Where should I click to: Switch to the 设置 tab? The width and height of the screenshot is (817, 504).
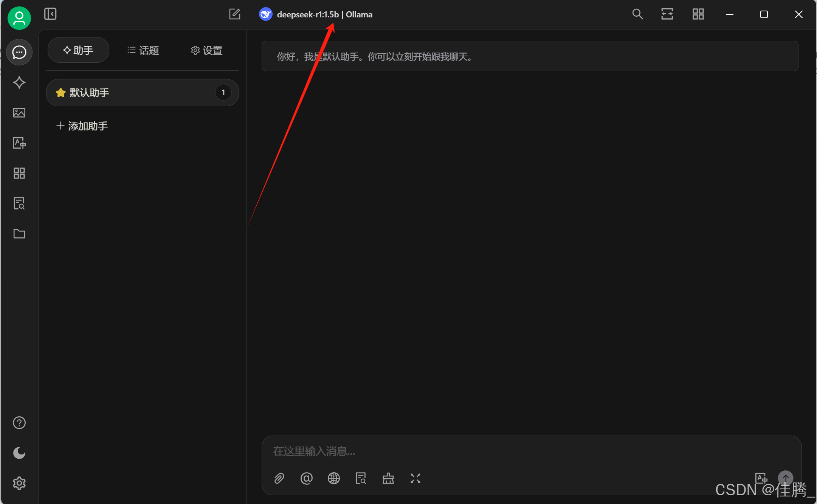[x=206, y=50]
